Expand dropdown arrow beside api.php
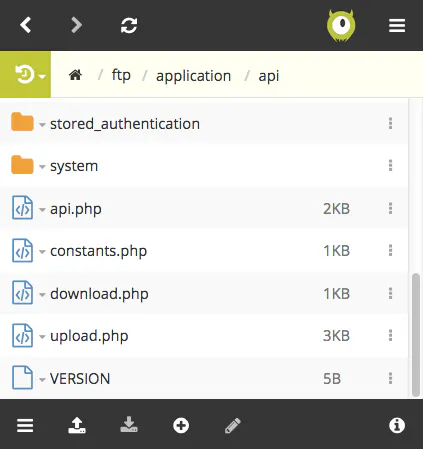 [42, 210]
